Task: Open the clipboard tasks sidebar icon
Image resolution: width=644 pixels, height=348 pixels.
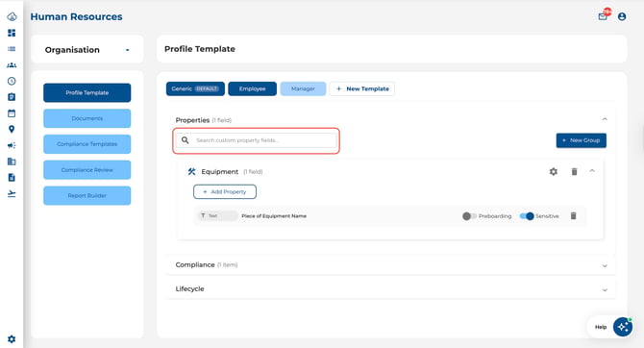Action: [12, 97]
